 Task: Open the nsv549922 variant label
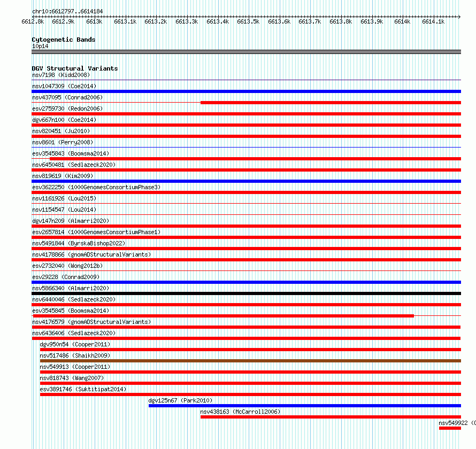click(x=457, y=423)
